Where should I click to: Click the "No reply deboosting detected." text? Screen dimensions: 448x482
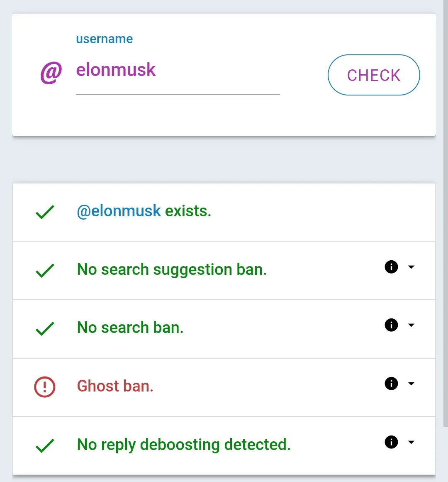[x=184, y=445]
